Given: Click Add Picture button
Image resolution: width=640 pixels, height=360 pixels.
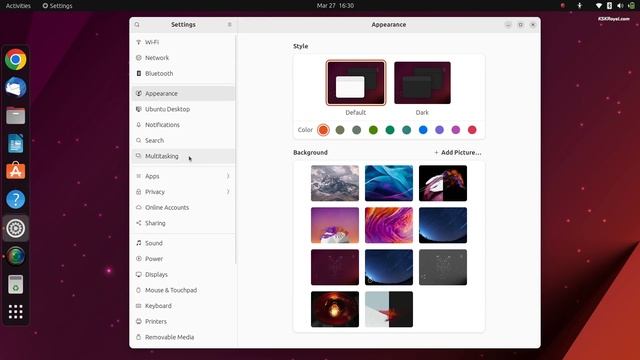Looking at the screenshot, I should [458, 152].
